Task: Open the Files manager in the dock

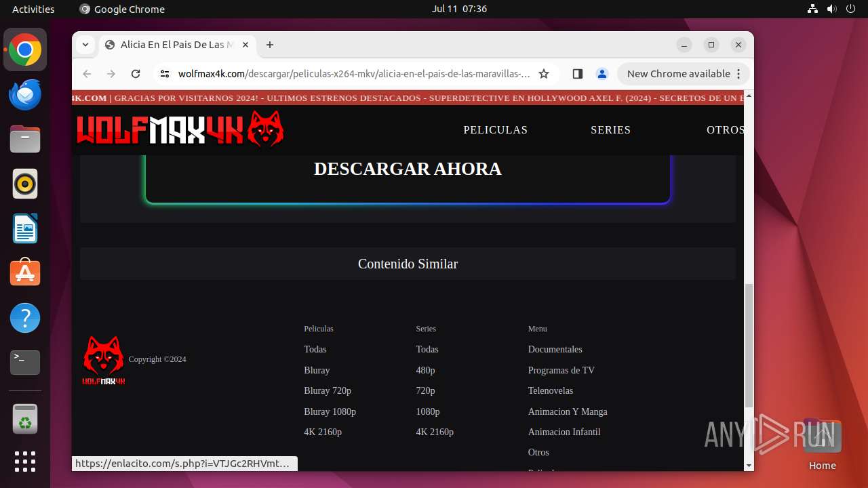Action: [25, 140]
